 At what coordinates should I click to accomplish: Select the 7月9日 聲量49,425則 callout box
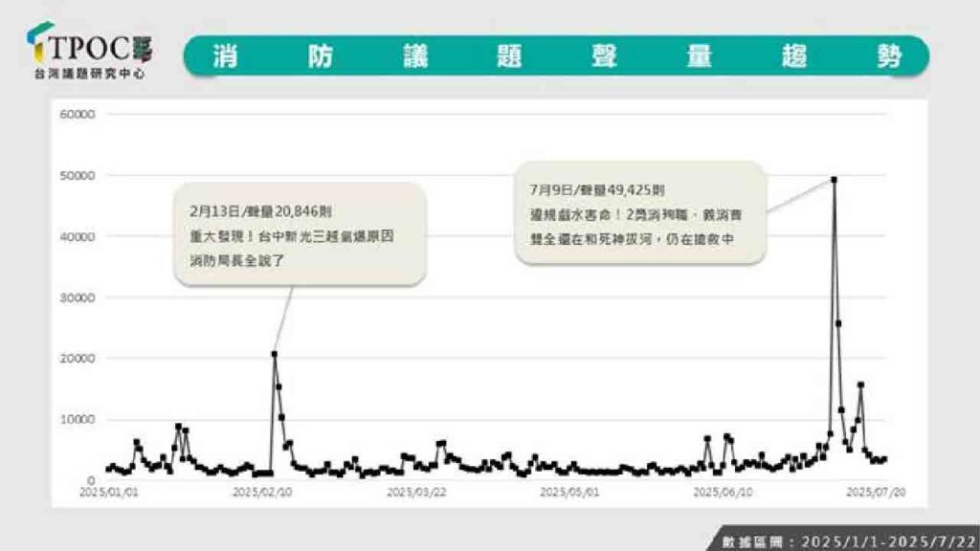(640, 213)
